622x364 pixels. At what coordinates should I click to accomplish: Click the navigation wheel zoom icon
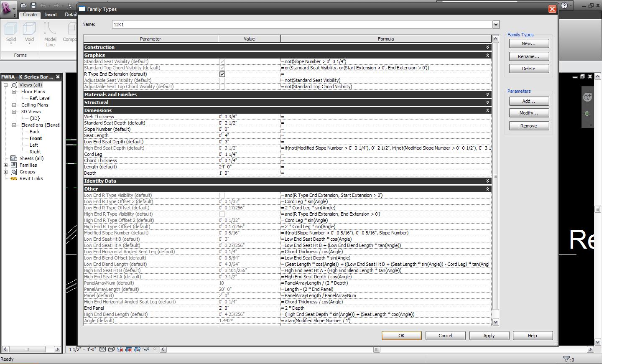pos(587,97)
